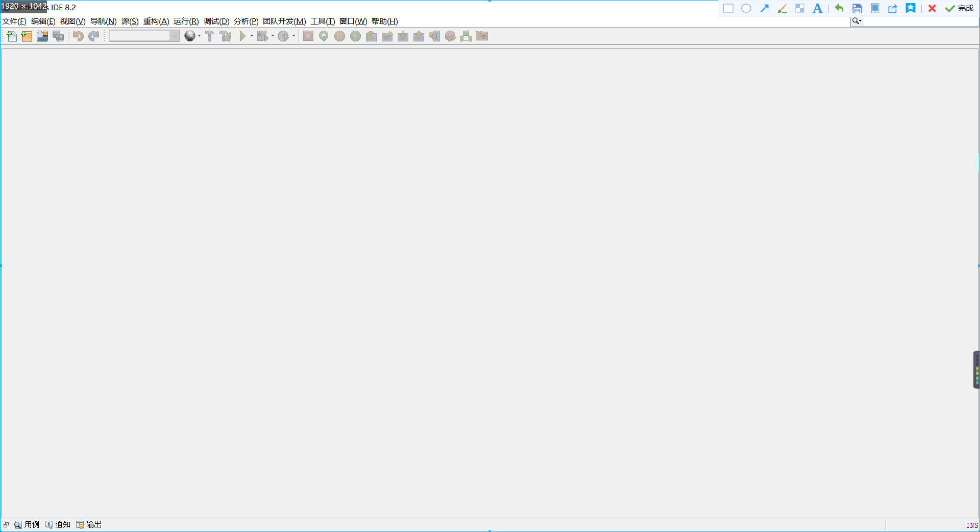Click the green circular restart icon
980x532 pixels.
pos(324,36)
